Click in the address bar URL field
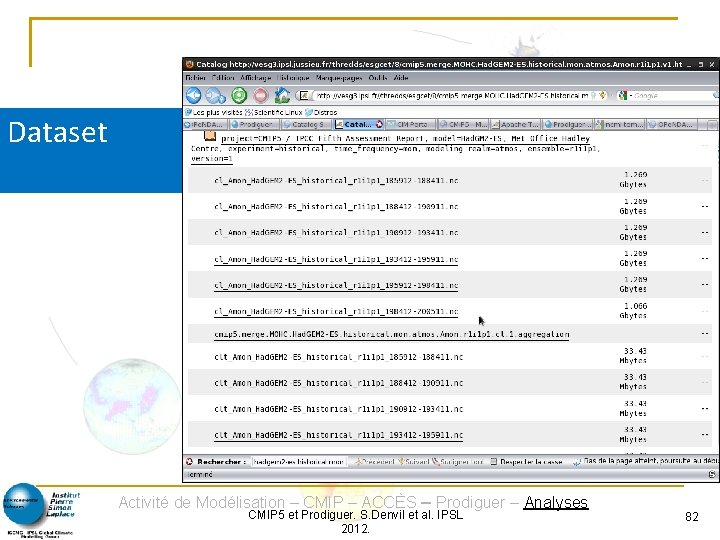The width and height of the screenshot is (720, 540). [452, 96]
